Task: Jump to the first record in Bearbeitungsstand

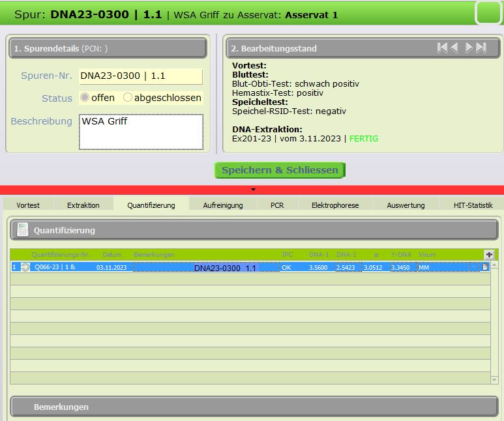Action: 442,48
